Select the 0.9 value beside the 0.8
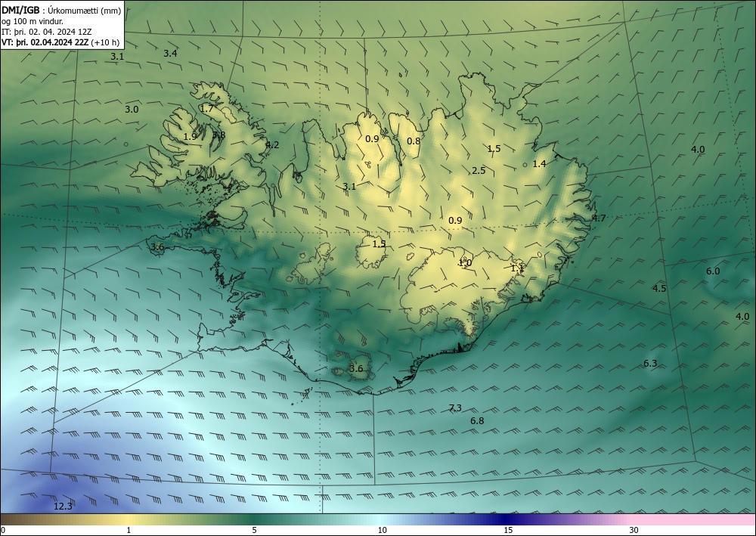756x536 pixels. [372, 139]
